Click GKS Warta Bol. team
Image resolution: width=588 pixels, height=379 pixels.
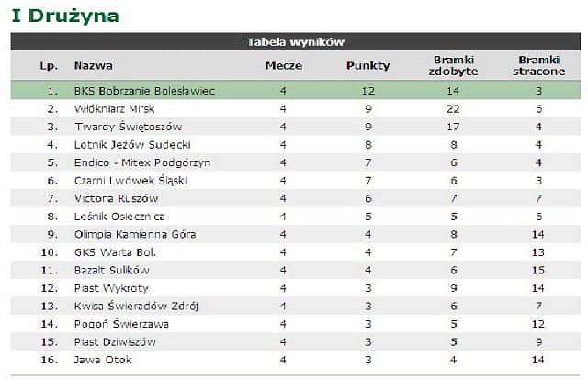(115, 252)
